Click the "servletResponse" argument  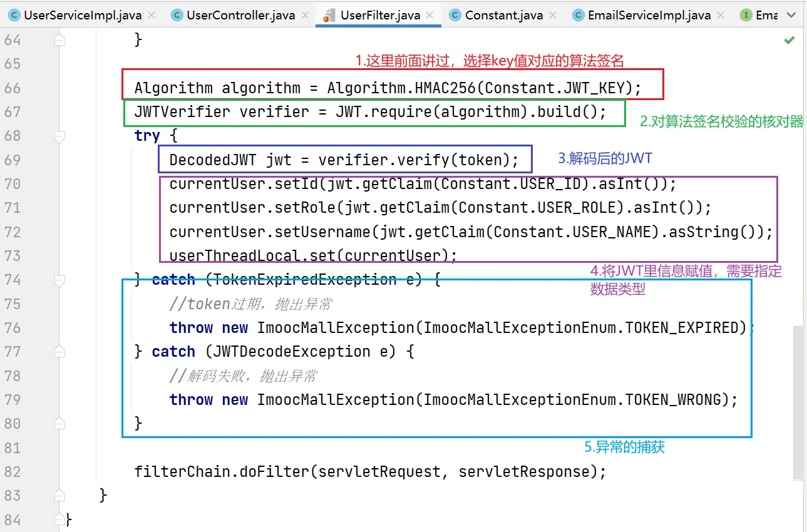pos(524,472)
